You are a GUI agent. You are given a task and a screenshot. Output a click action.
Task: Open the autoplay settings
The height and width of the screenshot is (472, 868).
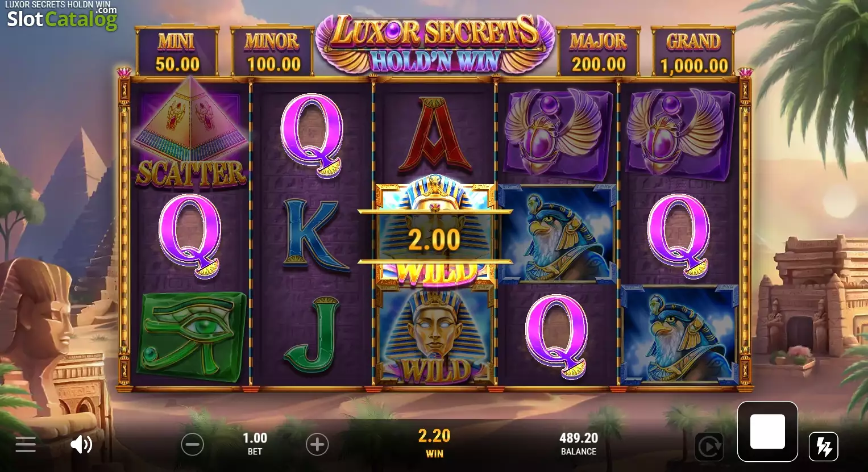pos(709,447)
